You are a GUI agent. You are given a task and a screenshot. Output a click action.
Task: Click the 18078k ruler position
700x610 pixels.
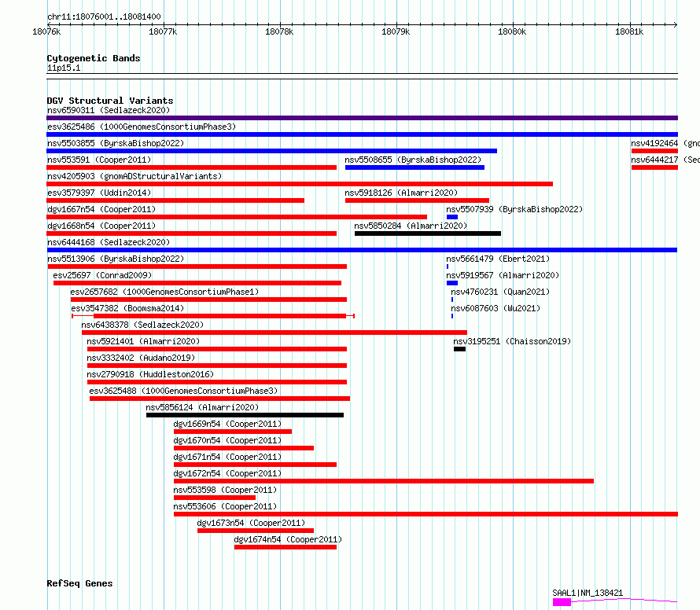[279, 31]
